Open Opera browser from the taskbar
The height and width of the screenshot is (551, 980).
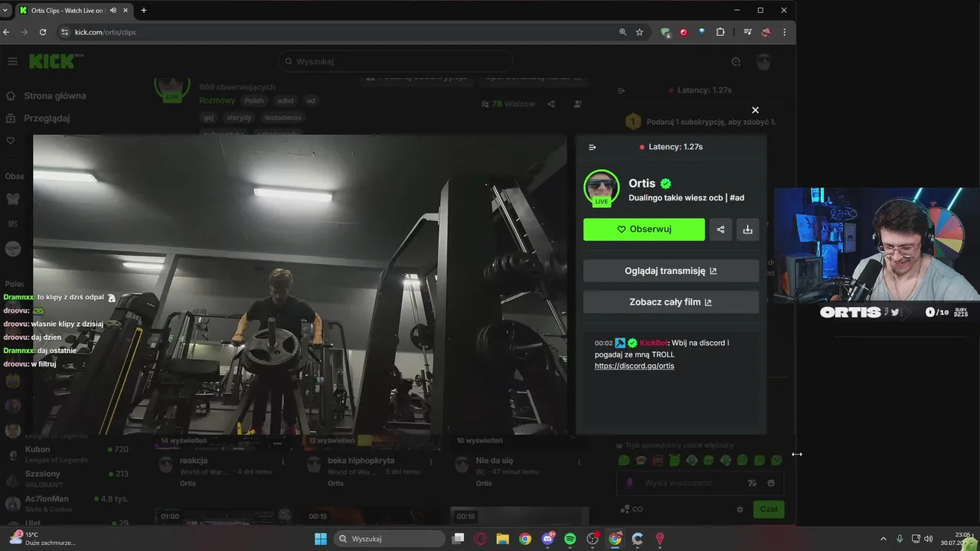(x=481, y=539)
